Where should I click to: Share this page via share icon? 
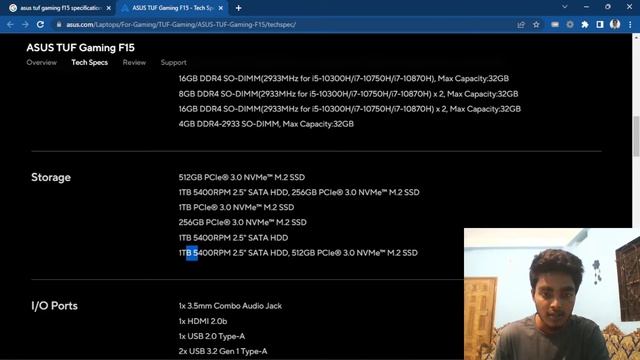click(x=521, y=25)
